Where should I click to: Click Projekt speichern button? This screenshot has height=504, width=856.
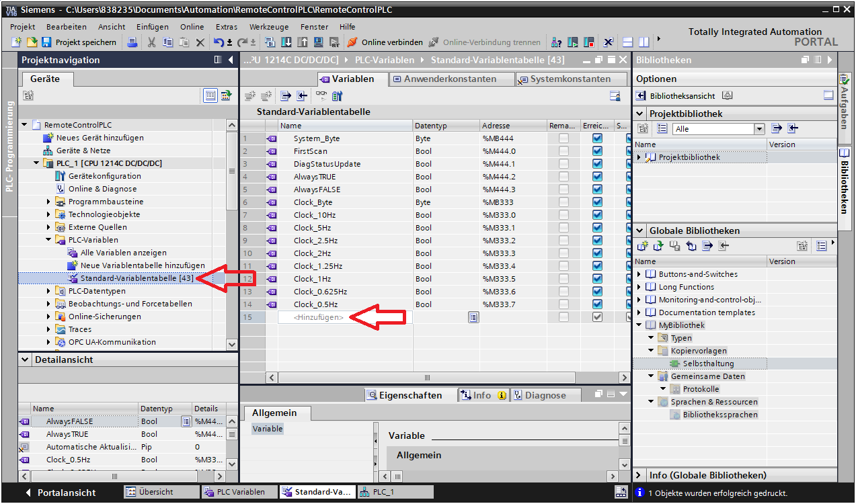79,42
